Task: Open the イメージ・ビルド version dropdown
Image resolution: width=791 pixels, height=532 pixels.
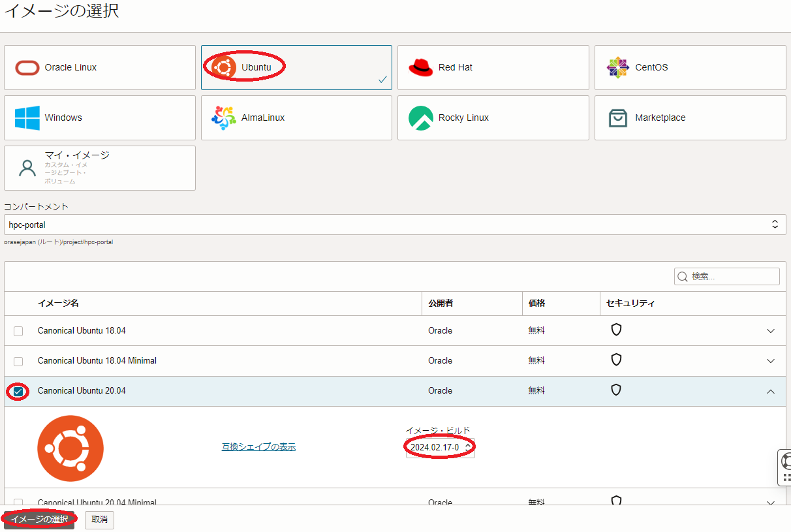Action: [441, 448]
